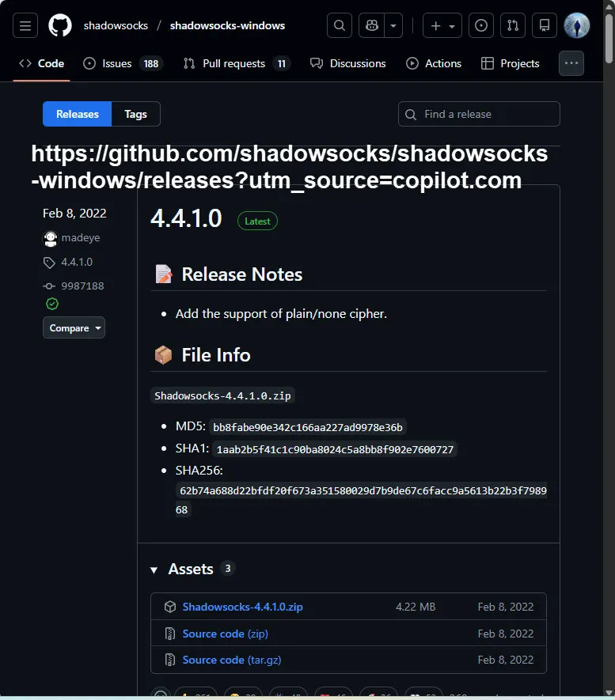Open the user profile avatar menu
The width and height of the screenshot is (615, 700).
pyautogui.click(x=576, y=25)
